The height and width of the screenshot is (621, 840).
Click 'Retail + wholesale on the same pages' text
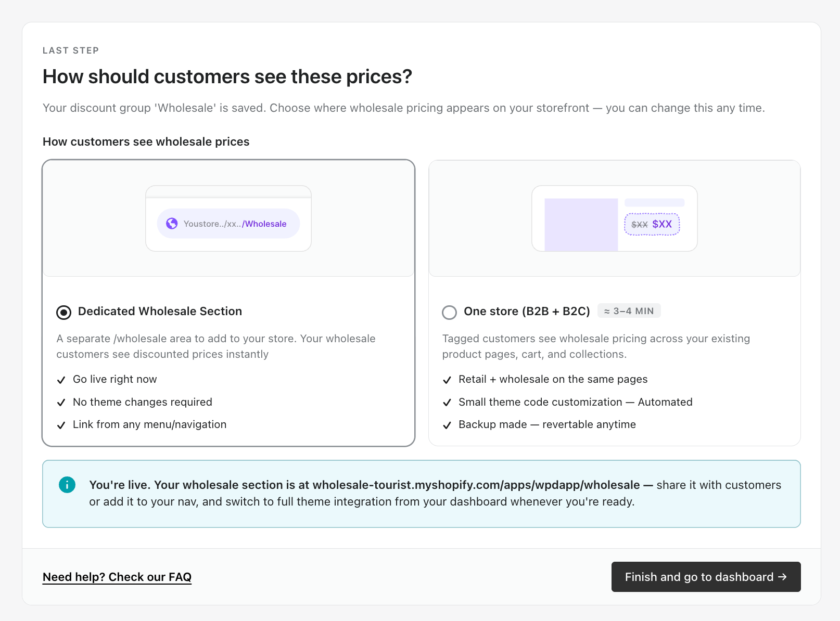click(553, 379)
